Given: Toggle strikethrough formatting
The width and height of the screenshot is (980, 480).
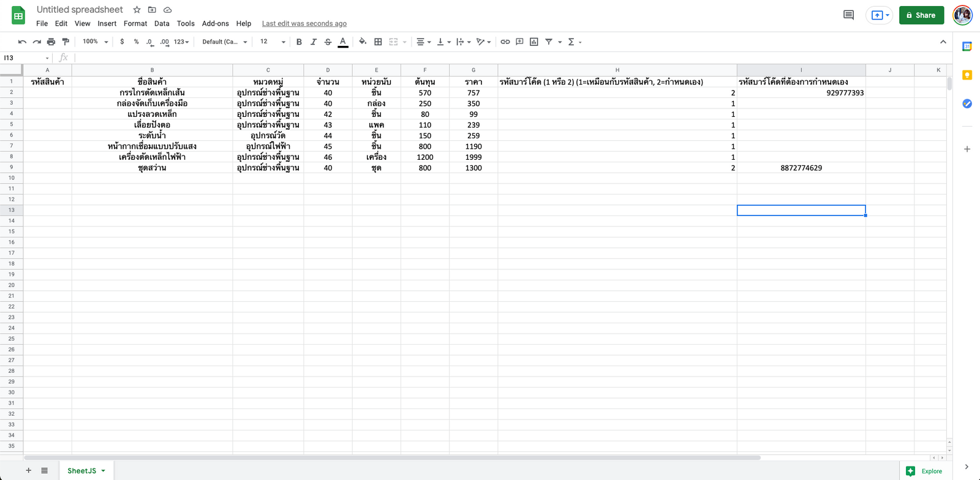Looking at the screenshot, I should pos(328,42).
